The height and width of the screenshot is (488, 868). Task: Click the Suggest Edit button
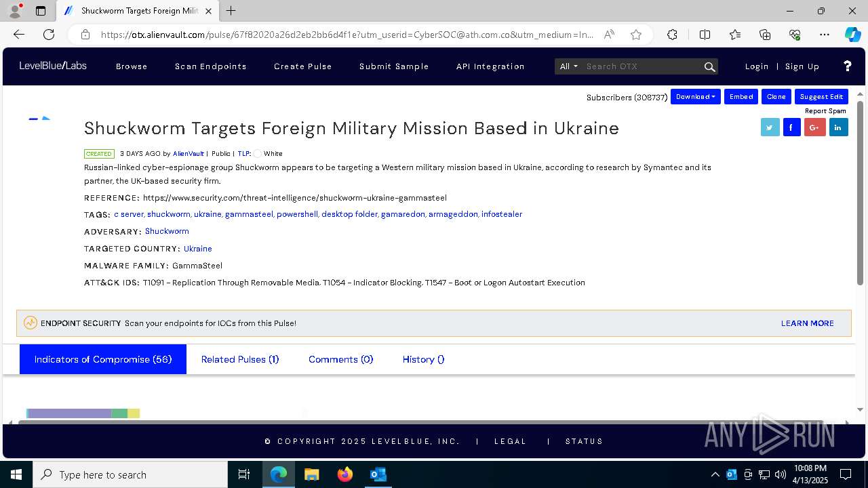point(821,97)
